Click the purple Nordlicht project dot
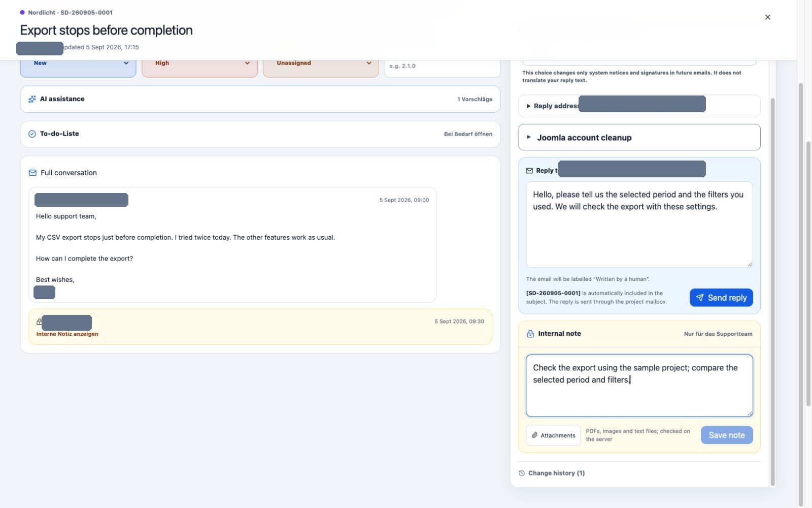This screenshot has height=508, width=812. [x=22, y=12]
